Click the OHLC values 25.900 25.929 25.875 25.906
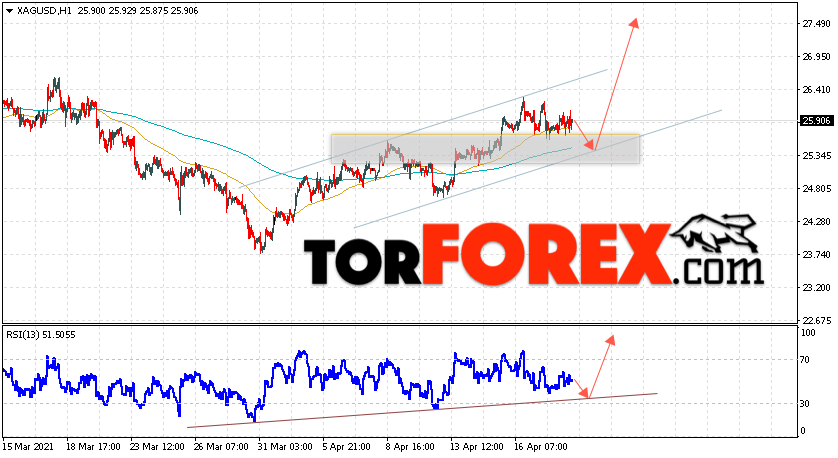Image resolution: width=838 pixels, height=458 pixels. (138, 11)
